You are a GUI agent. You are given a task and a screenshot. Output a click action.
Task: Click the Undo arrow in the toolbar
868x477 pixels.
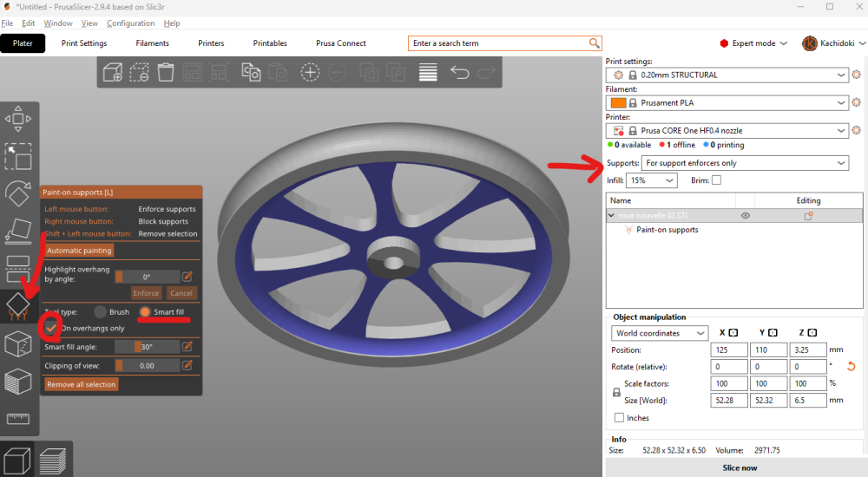pos(459,73)
